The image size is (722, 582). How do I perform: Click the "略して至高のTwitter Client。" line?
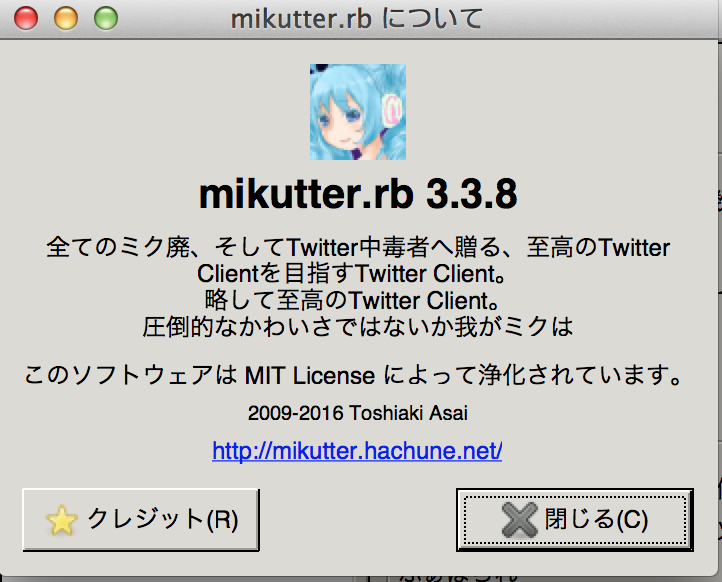click(352, 301)
